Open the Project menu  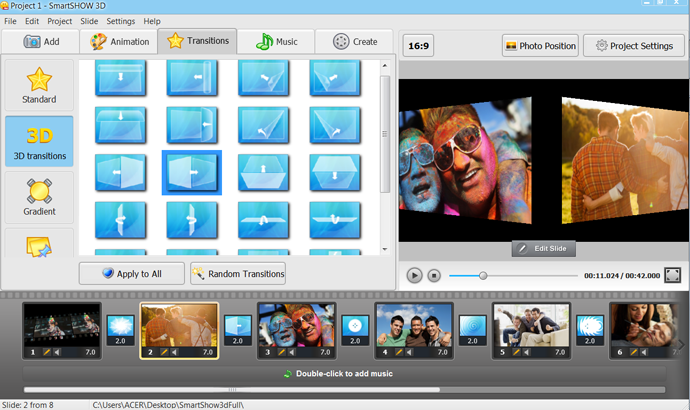pyautogui.click(x=59, y=21)
